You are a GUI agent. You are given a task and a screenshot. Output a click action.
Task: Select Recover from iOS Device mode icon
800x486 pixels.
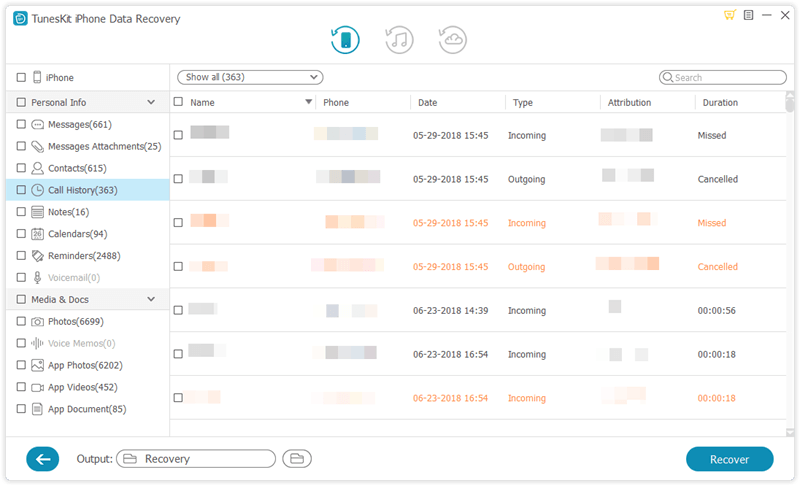click(x=345, y=40)
